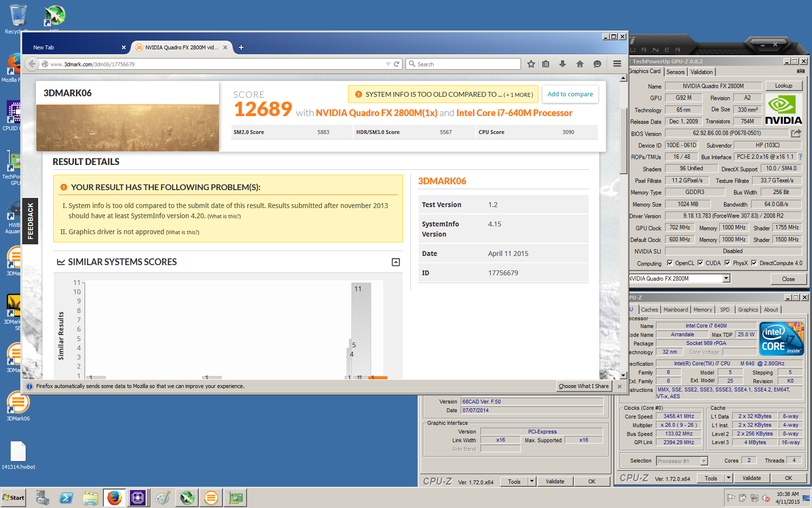Click GPU-Z BIOS export arrow icon
Image resolution: width=812 pixels, height=508 pixels.
[796, 133]
